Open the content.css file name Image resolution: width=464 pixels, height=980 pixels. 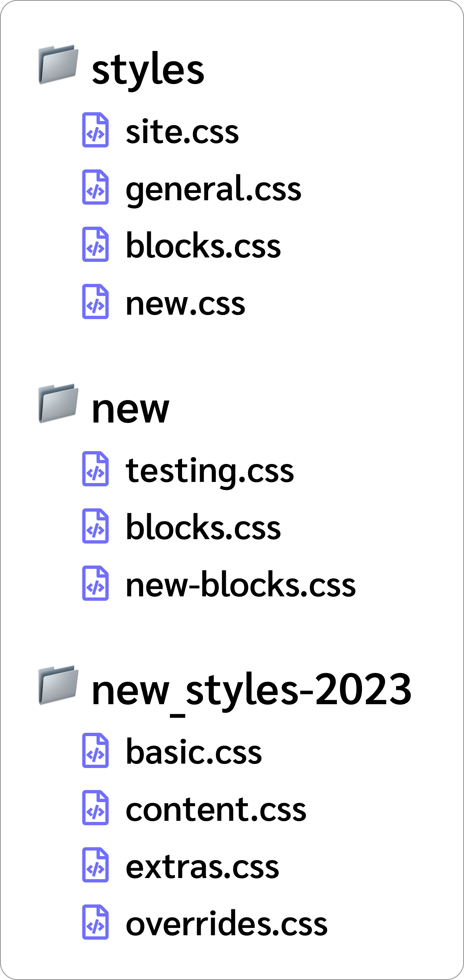(216, 809)
